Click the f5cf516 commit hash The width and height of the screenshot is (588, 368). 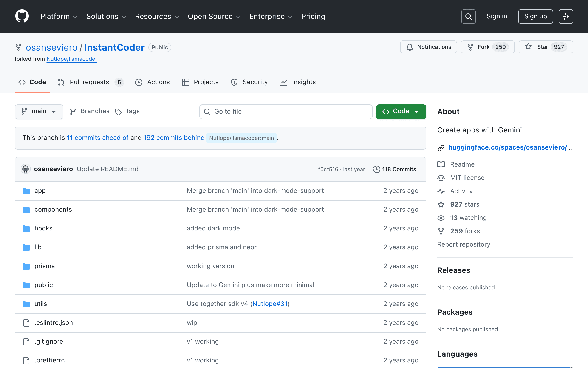[x=328, y=169]
